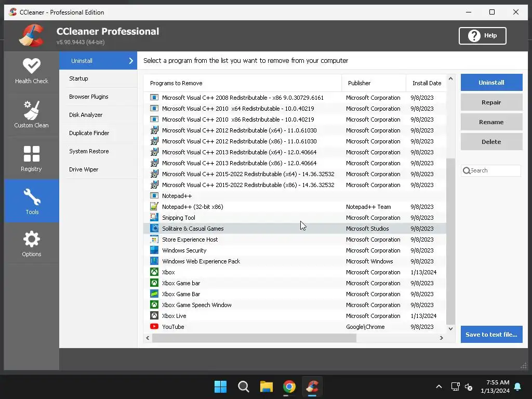Open taskbar Search
The height and width of the screenshot is (399, 532).
[x=243, y=387]
